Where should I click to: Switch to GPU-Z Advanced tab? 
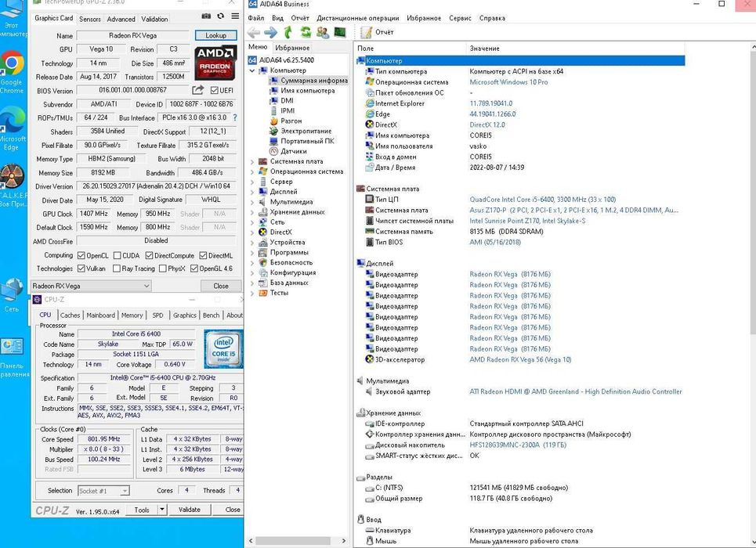pyautogui.click(x=121, y=19)
